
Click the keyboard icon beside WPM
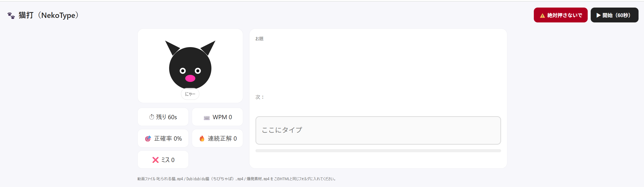207,117
